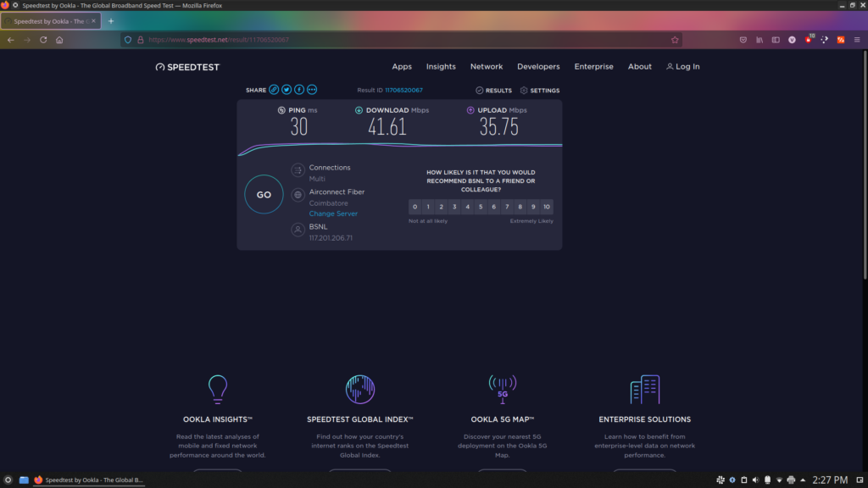Viewport: 868px width, 488px height.
Task: Open the Slack tray icon
Action: click(x=721, y=480)
